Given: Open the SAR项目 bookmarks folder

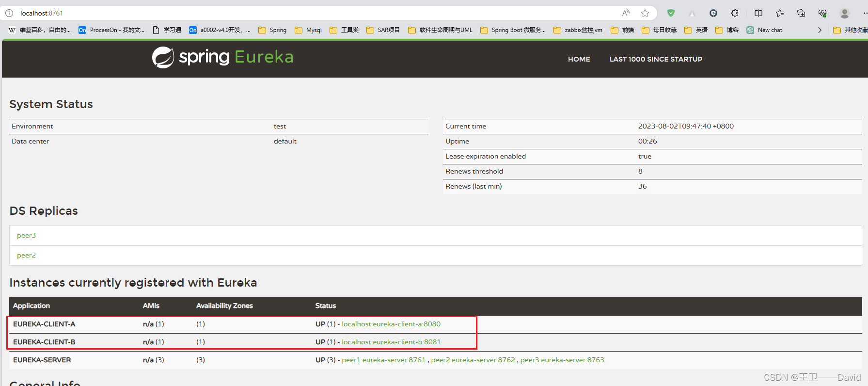Looking at the screenshot, I should click(383, 30).
